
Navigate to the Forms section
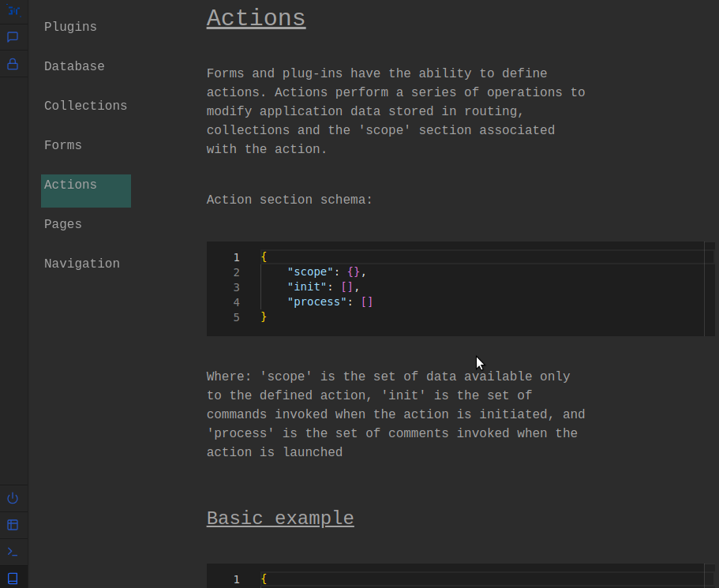(x=63, y=145)
